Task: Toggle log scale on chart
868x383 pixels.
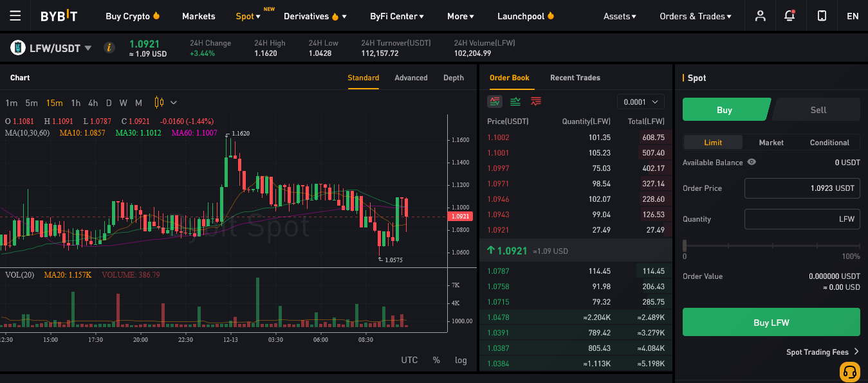Action: pos(461,360)
